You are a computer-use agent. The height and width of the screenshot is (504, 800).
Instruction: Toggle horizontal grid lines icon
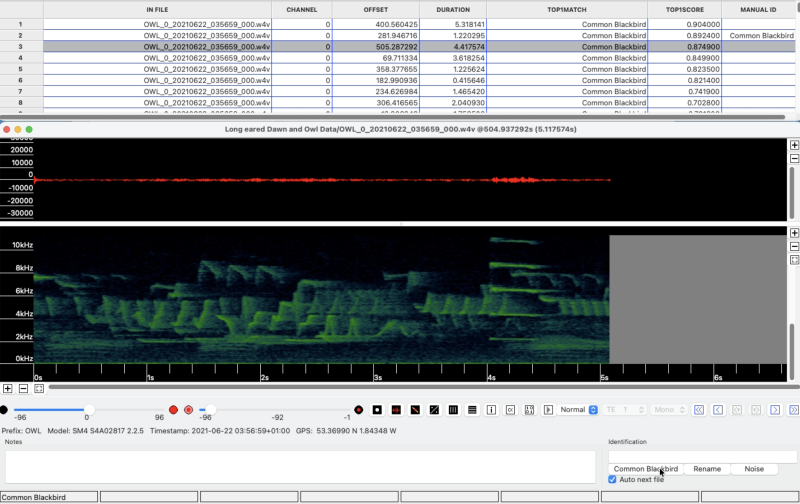(x=472, y=410)
